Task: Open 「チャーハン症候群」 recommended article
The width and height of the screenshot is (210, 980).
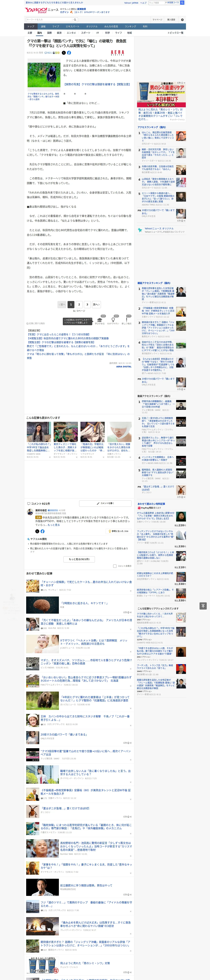Action: pos(86,583)
